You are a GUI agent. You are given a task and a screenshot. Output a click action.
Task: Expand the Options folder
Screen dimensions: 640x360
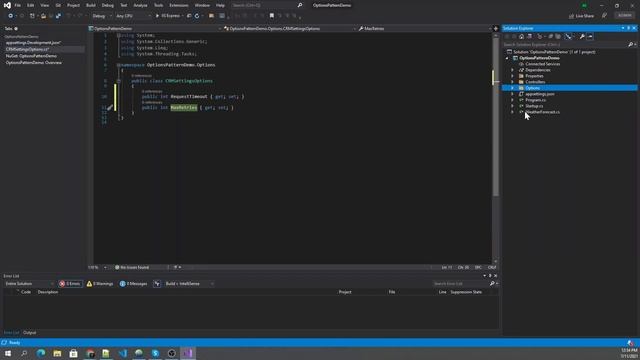(512, 88)
